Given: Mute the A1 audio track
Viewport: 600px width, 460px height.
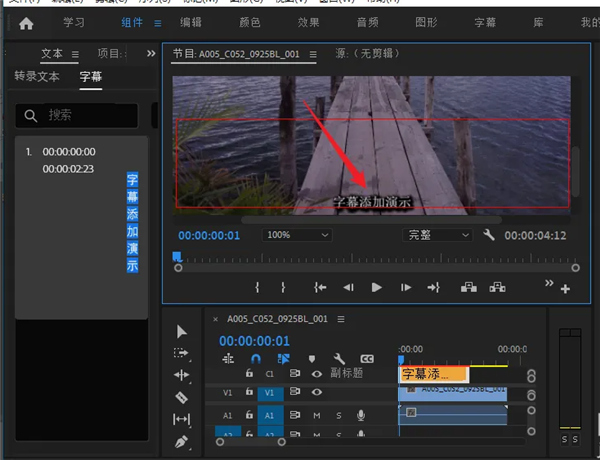Looking at the screenshot, I should point(317,415).
